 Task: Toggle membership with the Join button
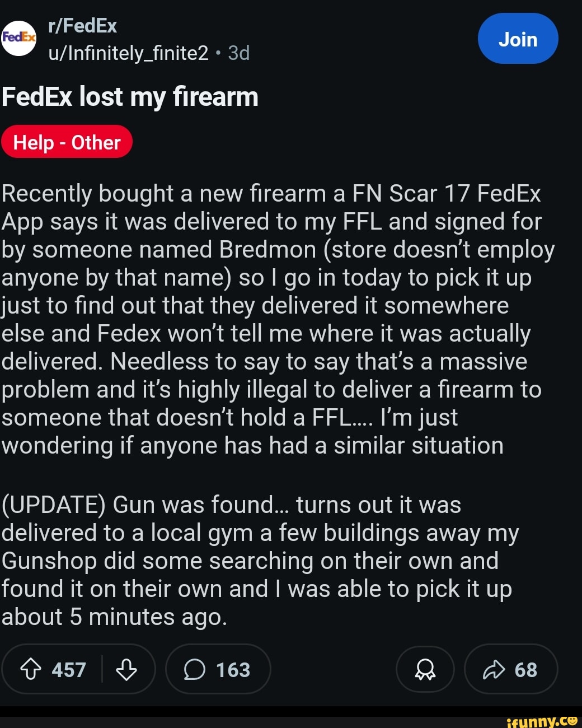click(x=518, y=38)
